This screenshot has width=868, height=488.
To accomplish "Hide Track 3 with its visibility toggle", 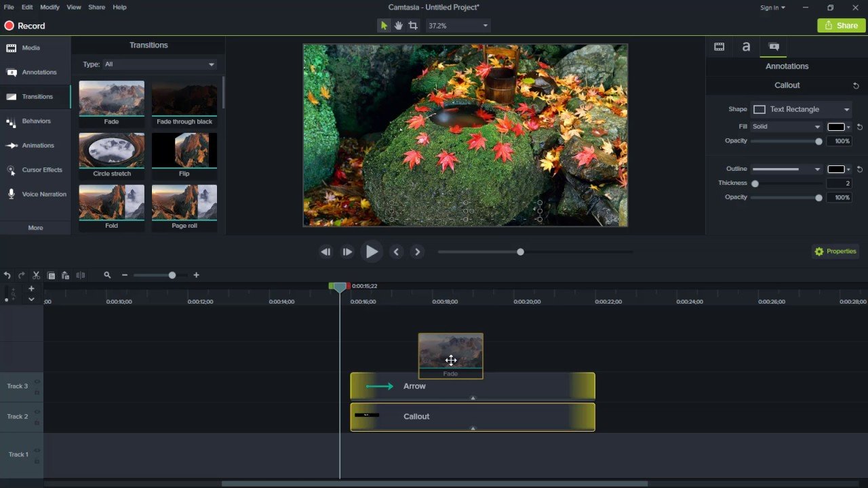I will tap(37, 382).
